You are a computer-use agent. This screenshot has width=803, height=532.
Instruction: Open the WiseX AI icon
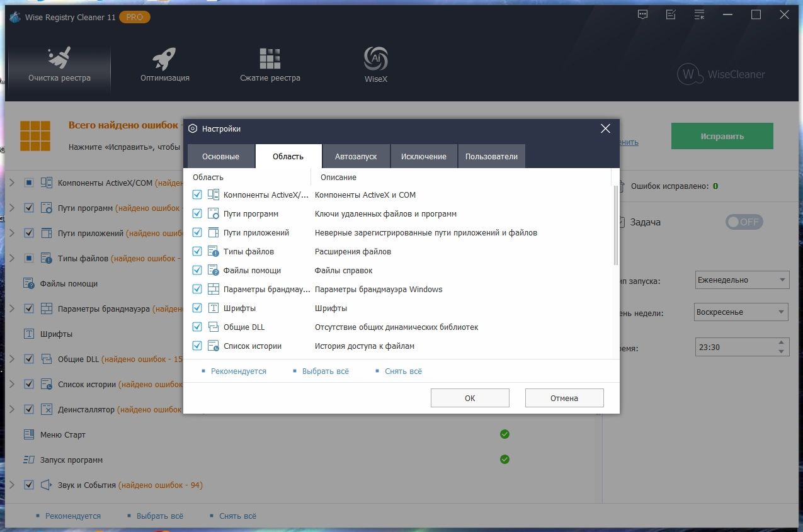[x=375, y=59]
